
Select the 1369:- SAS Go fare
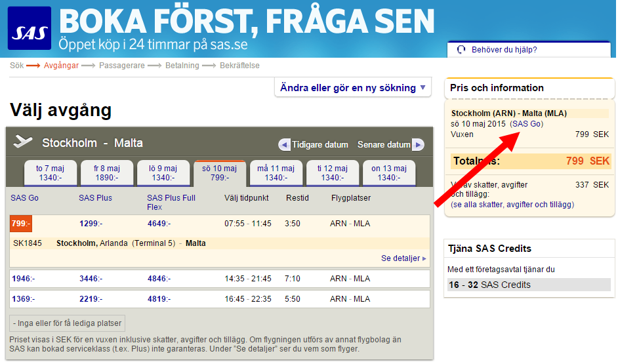click(23, 298)
